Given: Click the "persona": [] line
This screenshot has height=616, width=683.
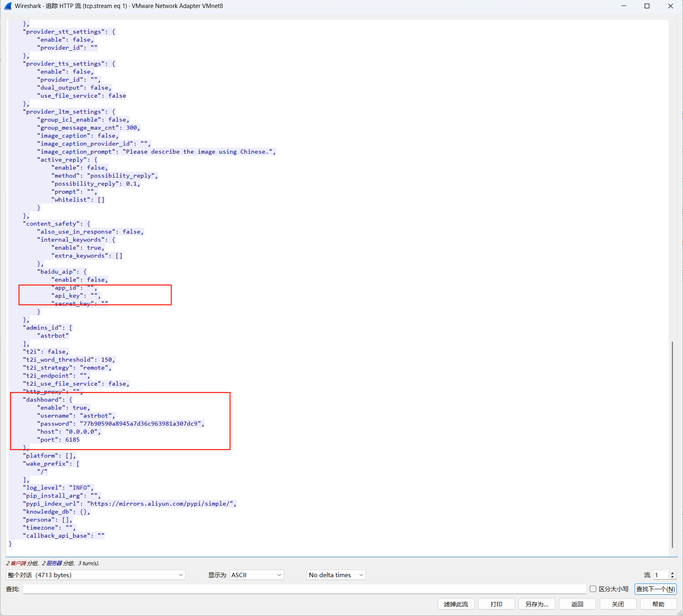Looking at the screenshot, I should 48,520.
